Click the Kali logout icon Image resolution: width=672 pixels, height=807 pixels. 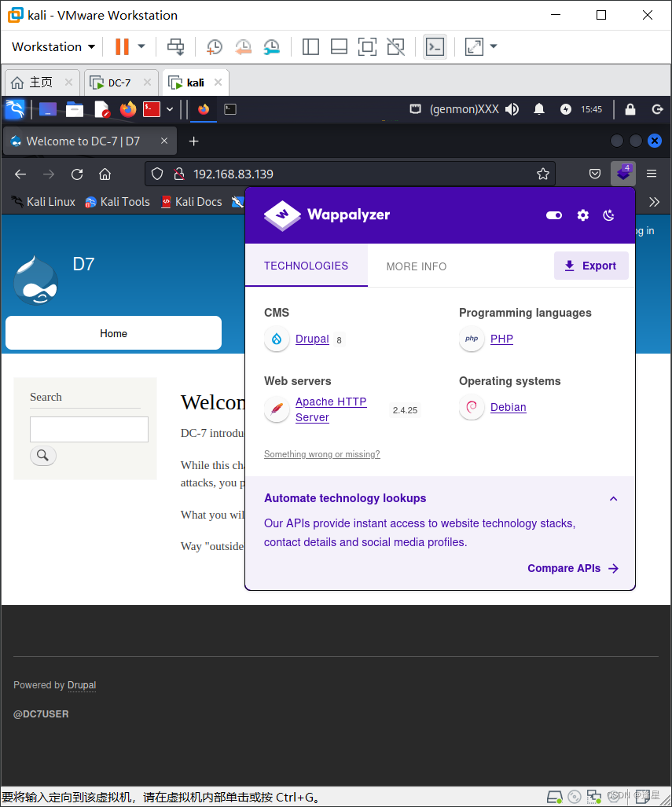[657, 109]
